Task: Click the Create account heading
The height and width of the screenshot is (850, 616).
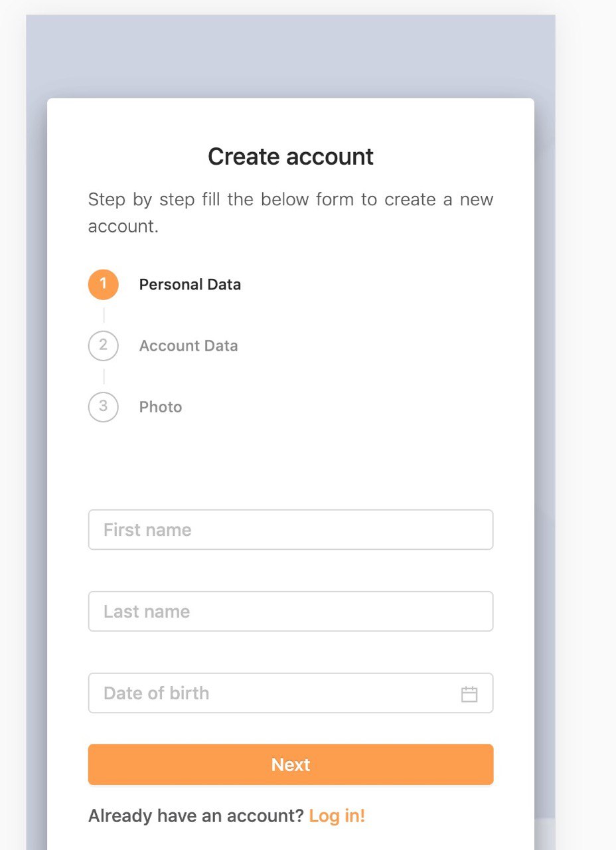Action: click(x=291, y=157)
